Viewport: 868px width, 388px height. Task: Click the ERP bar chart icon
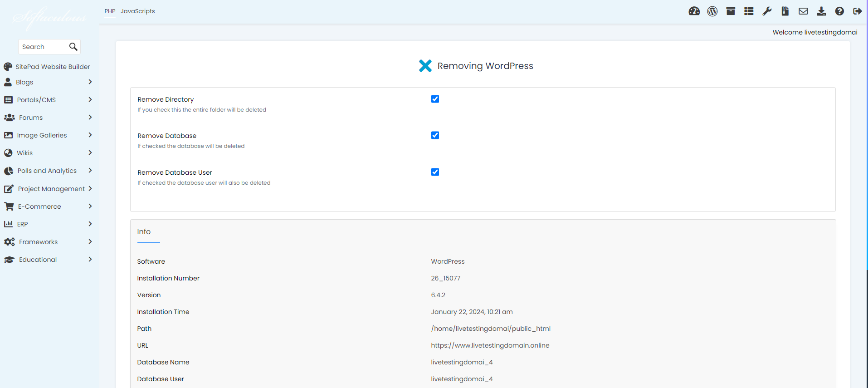pos(8,224)
